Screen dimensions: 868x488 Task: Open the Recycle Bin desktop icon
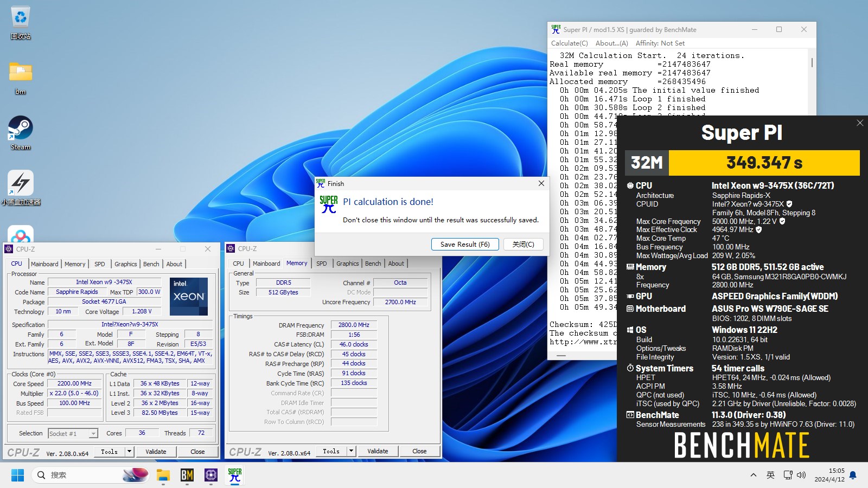(x=21, y=23)
